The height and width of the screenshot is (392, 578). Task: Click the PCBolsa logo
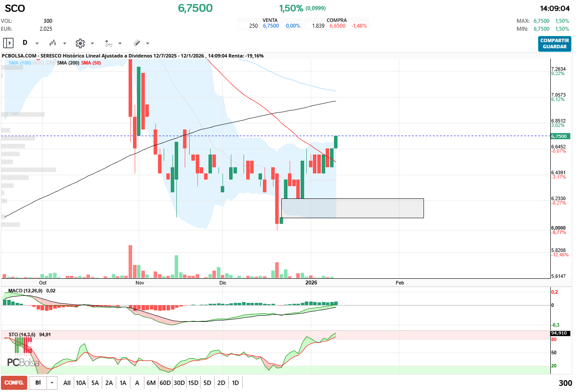tap(23, 363)
